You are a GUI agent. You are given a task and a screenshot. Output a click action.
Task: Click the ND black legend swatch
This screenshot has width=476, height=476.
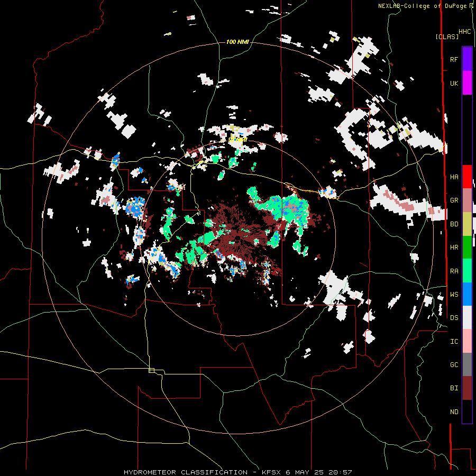click(467, 411)
